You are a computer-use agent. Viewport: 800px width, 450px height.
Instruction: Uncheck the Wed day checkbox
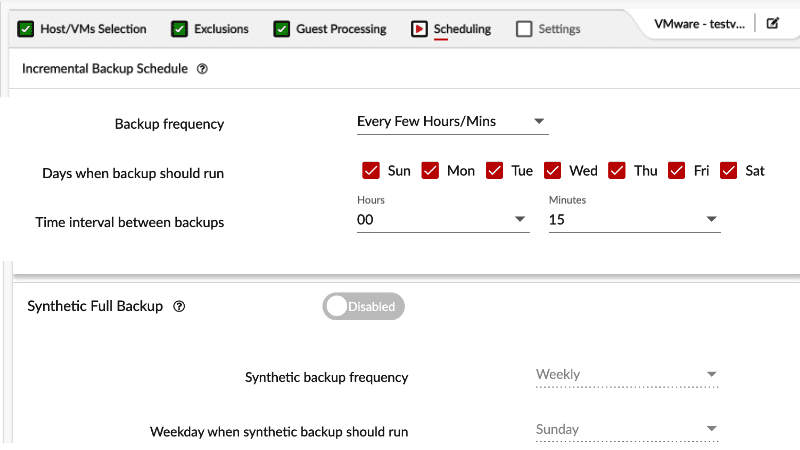[x=553, y=170]
